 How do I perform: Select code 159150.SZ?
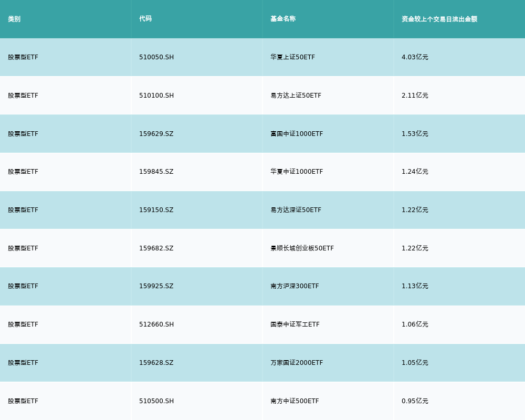(x=156, y=210)
